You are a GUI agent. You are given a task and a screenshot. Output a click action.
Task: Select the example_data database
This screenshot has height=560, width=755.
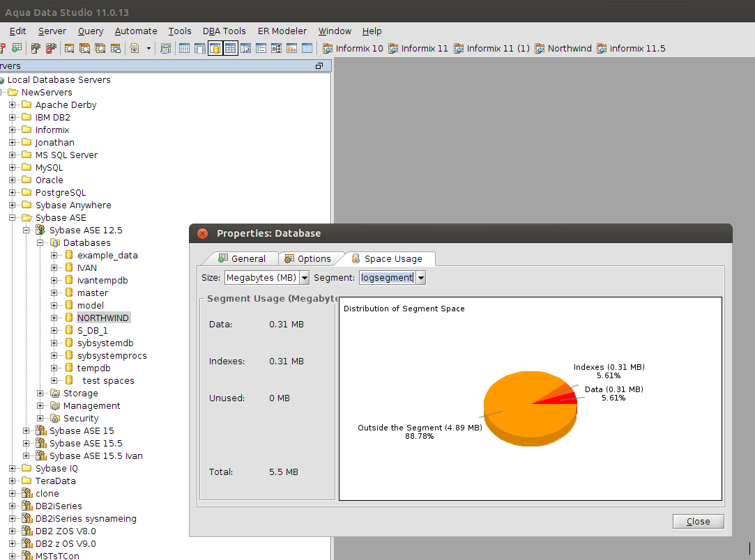[107, 256]
